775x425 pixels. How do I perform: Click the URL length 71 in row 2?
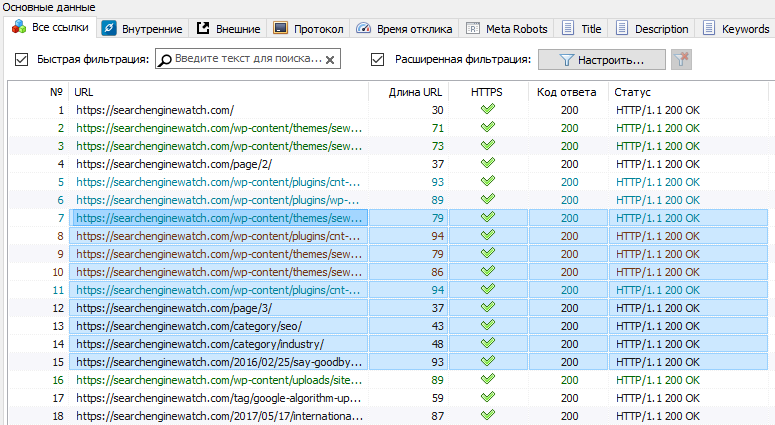pos(437,128)
